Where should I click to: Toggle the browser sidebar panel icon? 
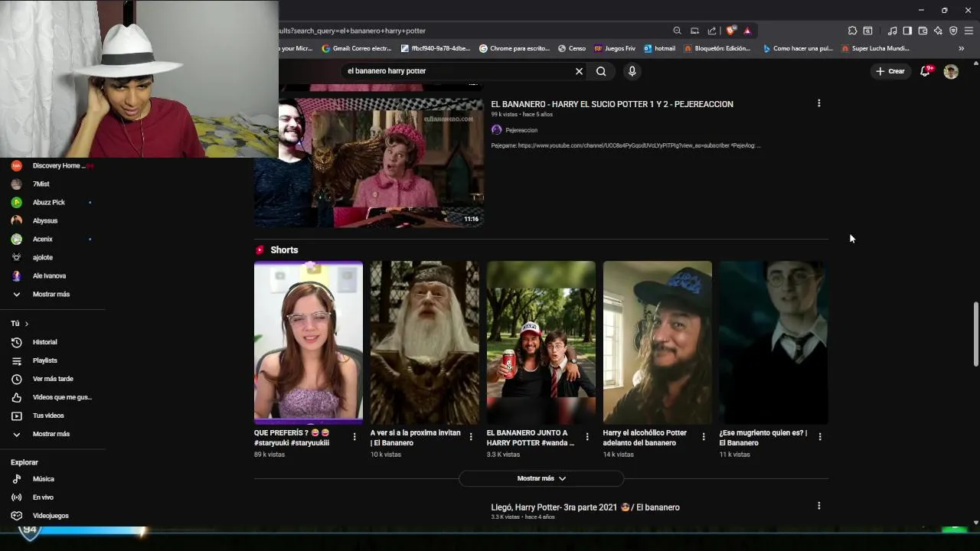click(x=907, y=31)
